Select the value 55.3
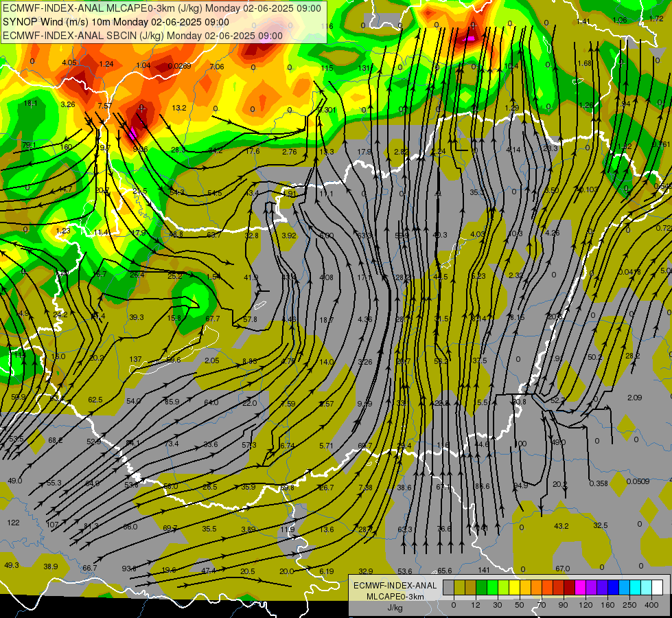Screen dimensions: 672x618 [54, 483]
